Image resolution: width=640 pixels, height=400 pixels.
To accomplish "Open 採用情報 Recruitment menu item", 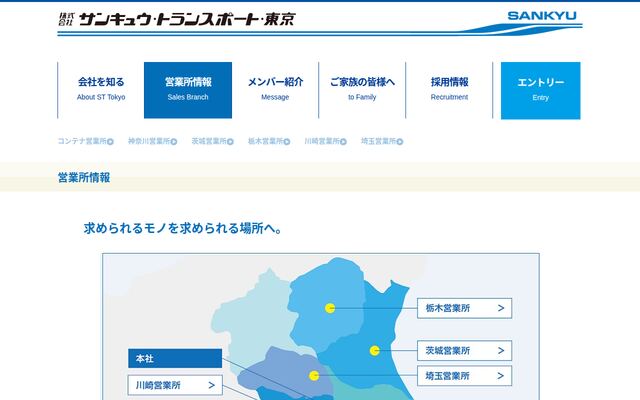I will (x=449, y=90).
